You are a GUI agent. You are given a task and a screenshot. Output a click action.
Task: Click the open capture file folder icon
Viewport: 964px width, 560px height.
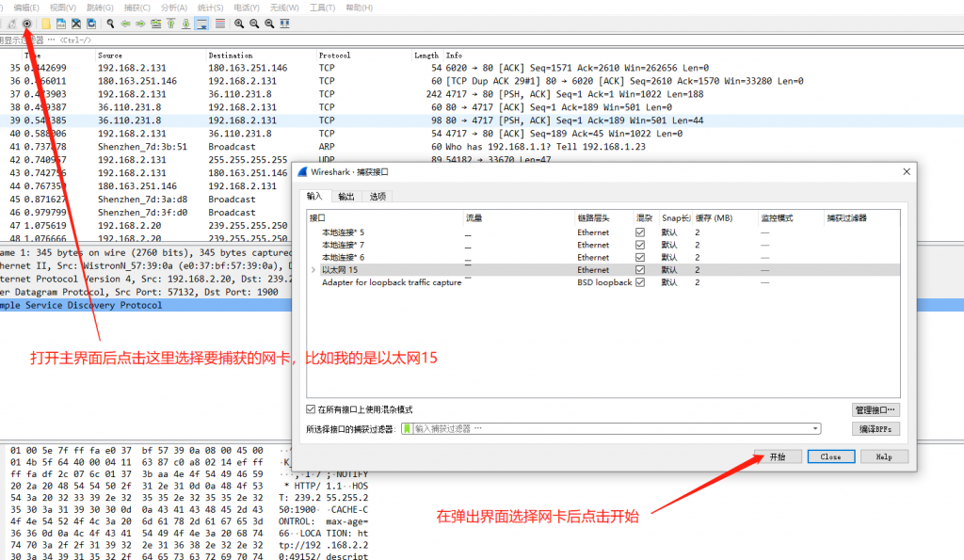[x=44, y=23]
